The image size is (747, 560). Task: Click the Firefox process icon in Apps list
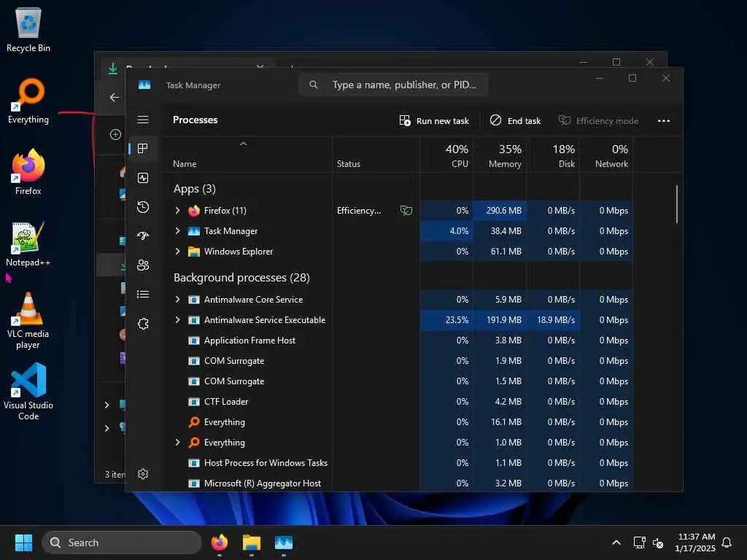[194, 211]
